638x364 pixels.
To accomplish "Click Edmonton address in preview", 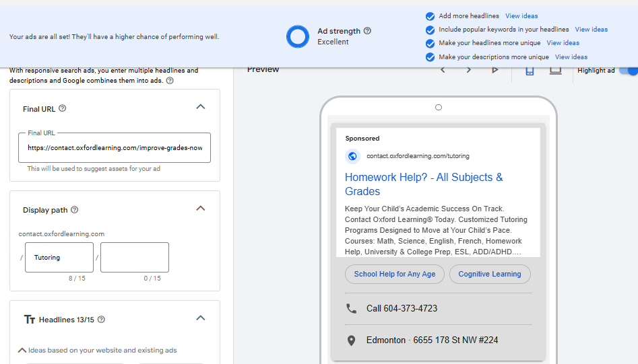I will tap(432, 340).
